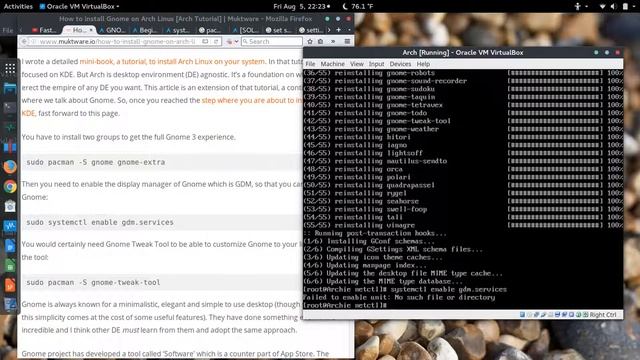This screenshot has width=640, height=360.
Task: Click the File menu in Firefox
Action: coord(8,30)
